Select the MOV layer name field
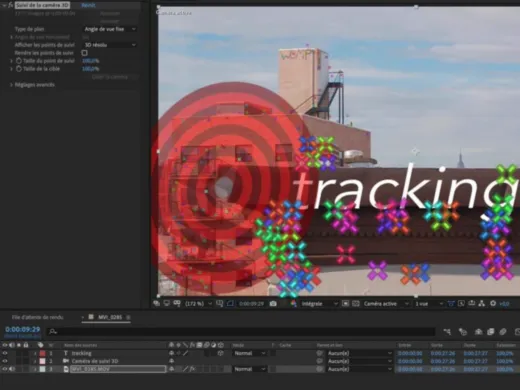Image resolution: width=520 pixels, height=390 pixels. [118, 369]
